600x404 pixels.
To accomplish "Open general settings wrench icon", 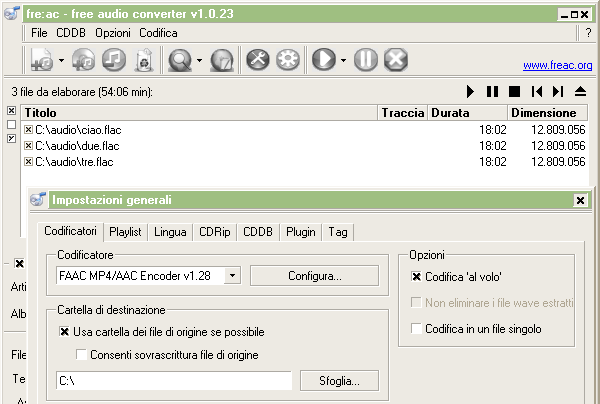I will coord(258,60).
